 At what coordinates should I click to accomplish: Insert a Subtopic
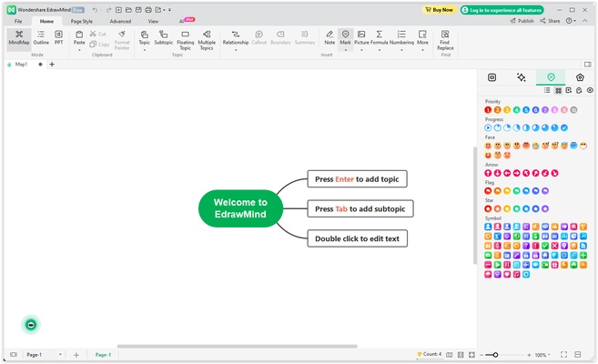[x=163, y=37]
